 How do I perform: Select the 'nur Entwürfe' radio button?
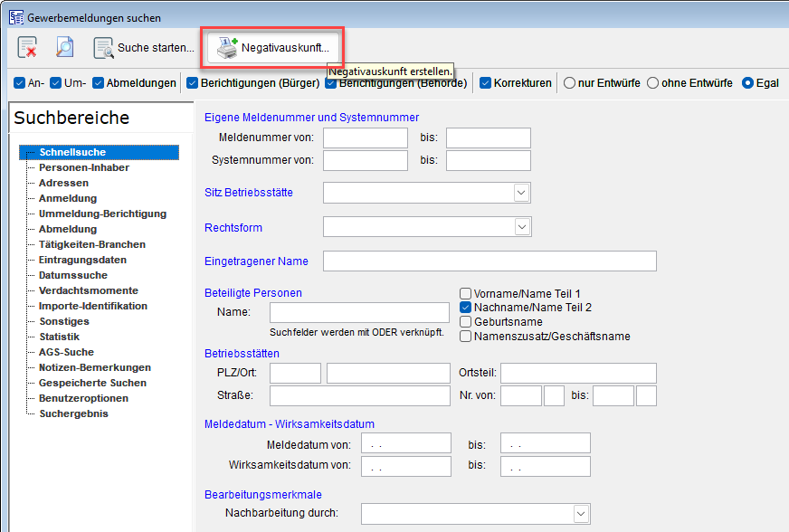point(570,83)
